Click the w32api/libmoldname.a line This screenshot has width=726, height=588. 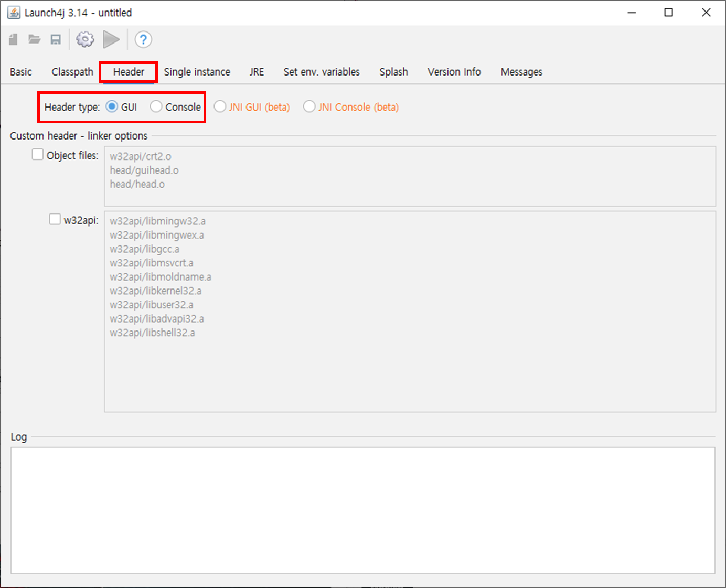click(161, 277)
